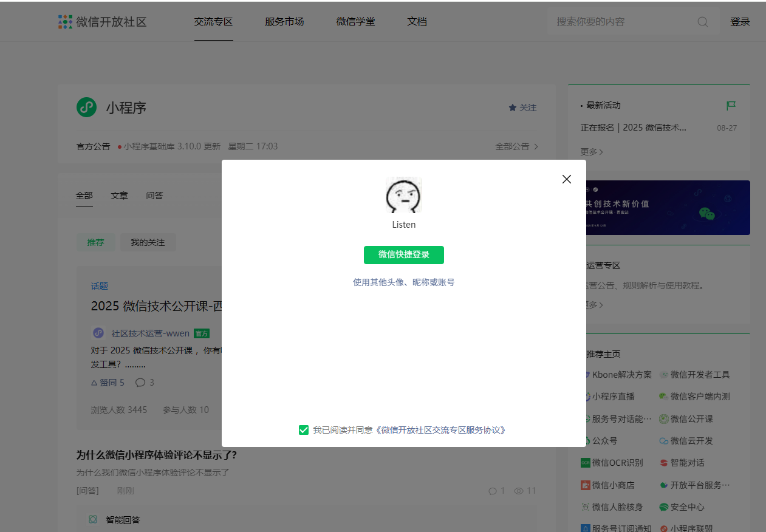
Task: Open 小程序基础库 3.10.0 更新 announcement
Action: click(x=172, y=146)
